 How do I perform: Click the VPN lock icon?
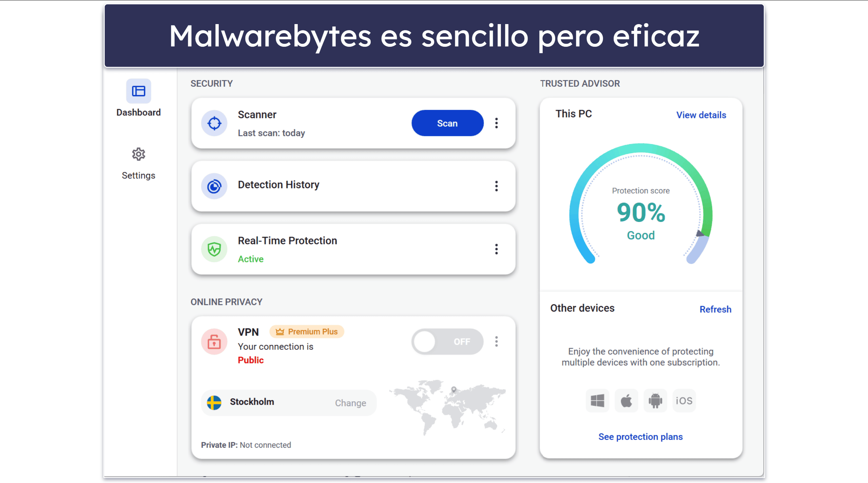point(214,342)
